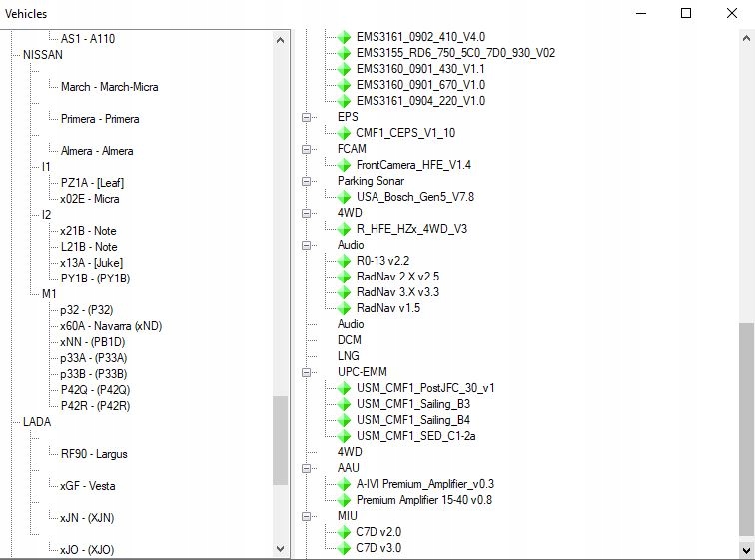The height and width of the screenshot is (560, 755).
Task: Click left panel scrollbar down arrow
Action: click(281, 548)
